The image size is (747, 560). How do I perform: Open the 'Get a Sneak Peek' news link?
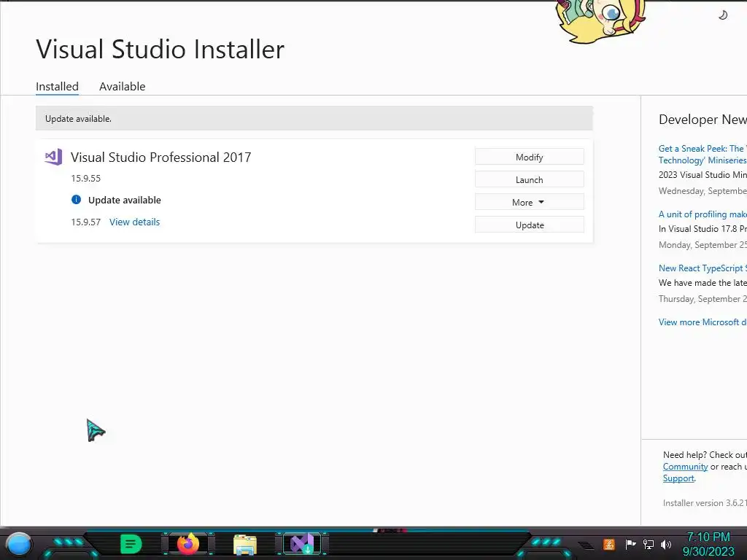pos(703,155)
